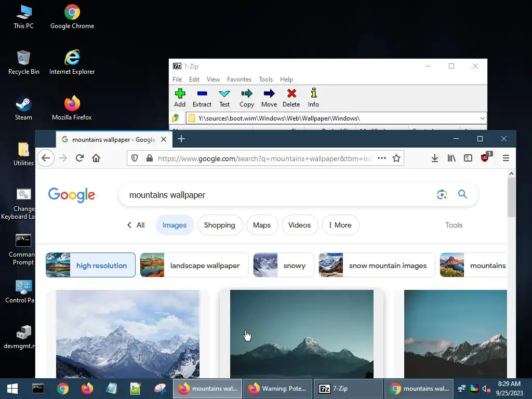This screenshot has width=532, height=399.
Task: Switch to 7-Zip taskbar button
Action: tap(348, 389)
